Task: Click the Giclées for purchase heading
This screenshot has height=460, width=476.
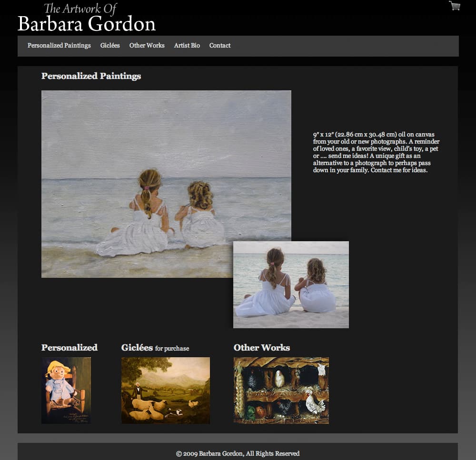Action: 155,348
